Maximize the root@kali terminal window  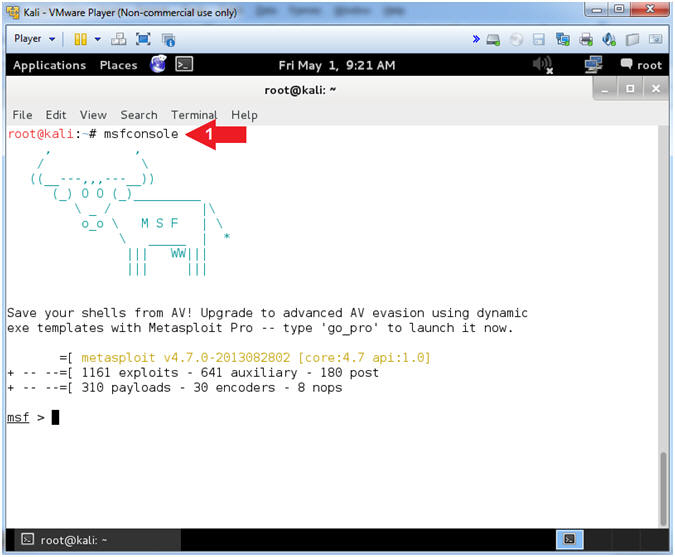click(x=630, y=89)
